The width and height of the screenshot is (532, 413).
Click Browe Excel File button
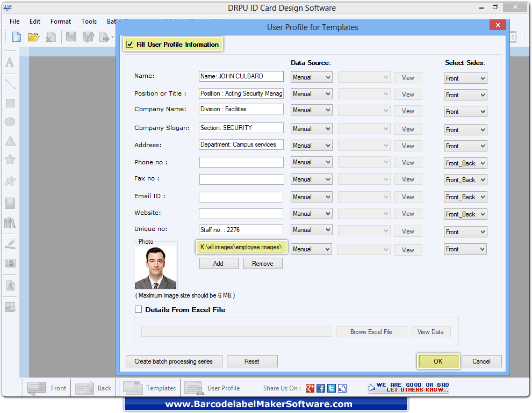click(371, 331)
